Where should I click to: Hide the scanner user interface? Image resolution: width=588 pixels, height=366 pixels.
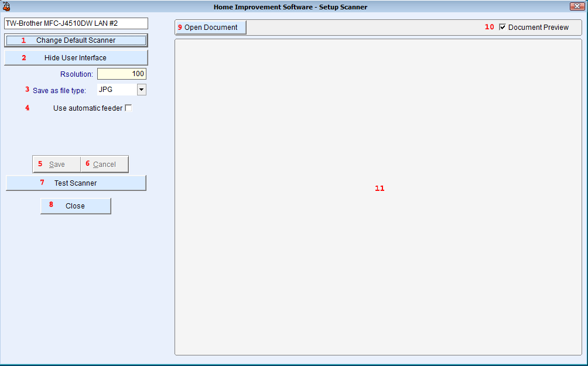[x=76, y=58]
